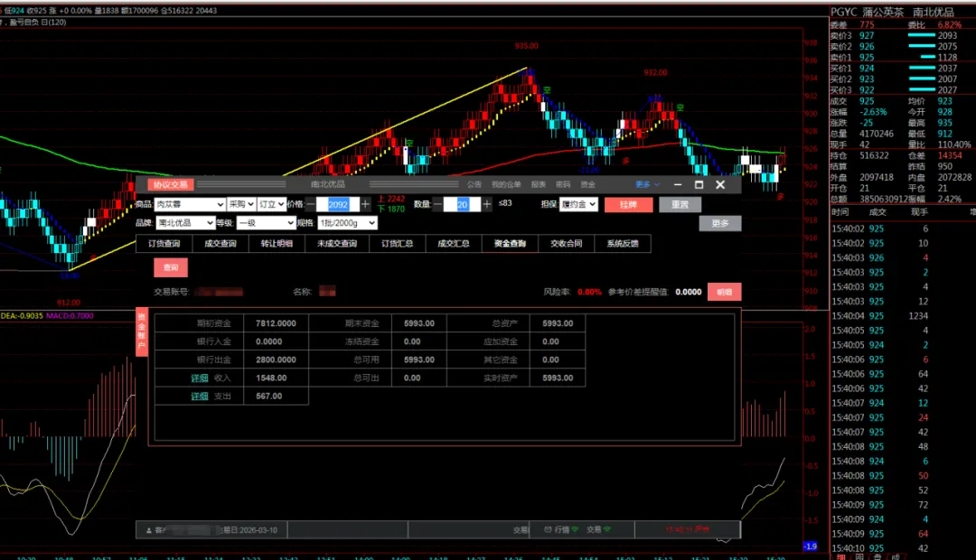Click the 收入 value 1548.00
976x560 pixels.
coord(271,378)
